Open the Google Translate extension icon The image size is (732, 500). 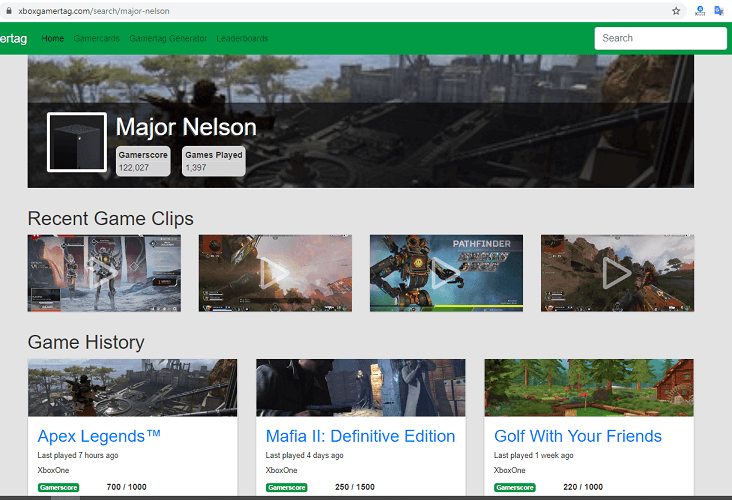718,11
